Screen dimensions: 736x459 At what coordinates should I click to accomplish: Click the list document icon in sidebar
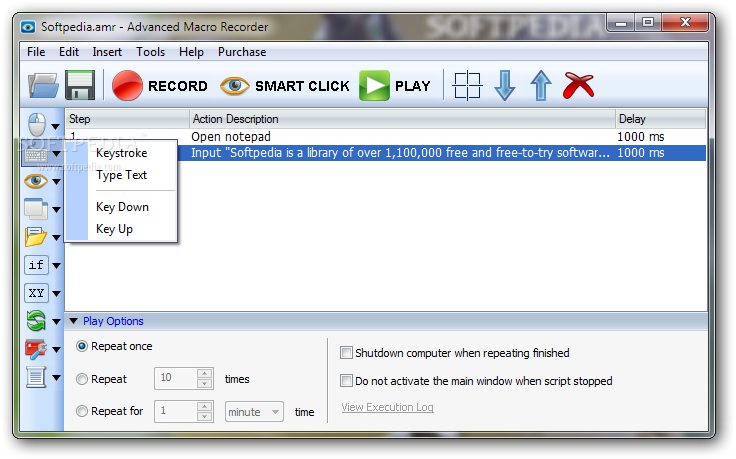[36, 377]
